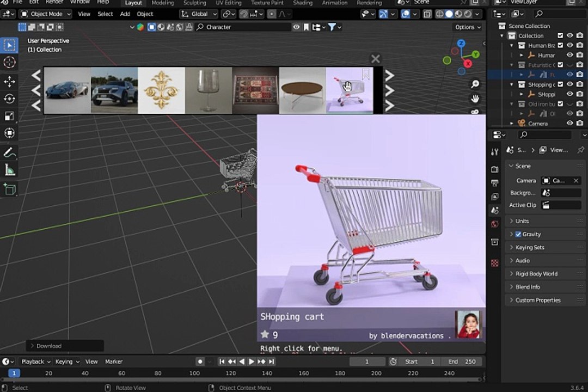Open the World properties tab

(494, 224)
